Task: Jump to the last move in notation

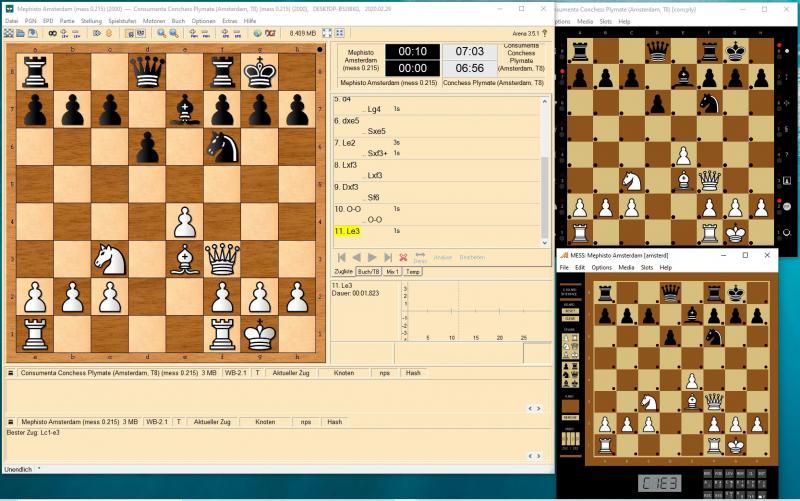Action: pos(388,257)
